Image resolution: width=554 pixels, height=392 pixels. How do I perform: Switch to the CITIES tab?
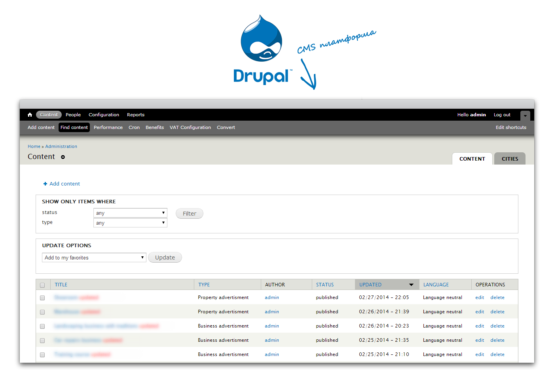coord(510,159)
